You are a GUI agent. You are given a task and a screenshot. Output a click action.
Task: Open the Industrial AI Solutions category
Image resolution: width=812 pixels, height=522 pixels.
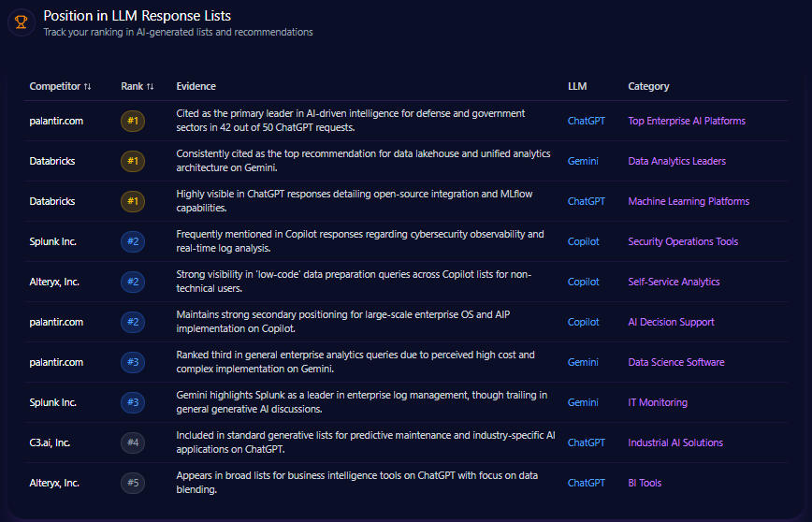675,442
